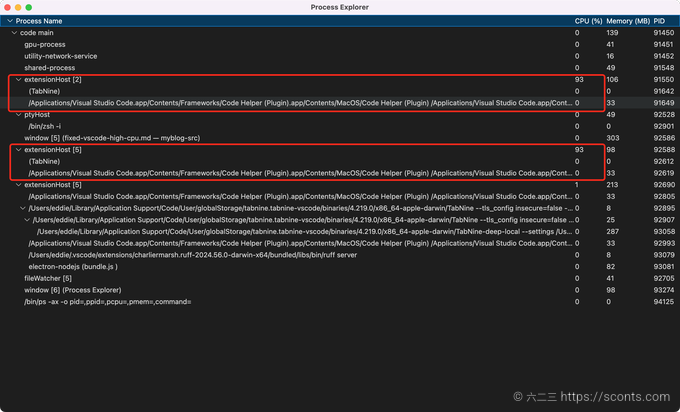
Task: Sort by the Memory (MB) column header
Action: coord(628,21)
